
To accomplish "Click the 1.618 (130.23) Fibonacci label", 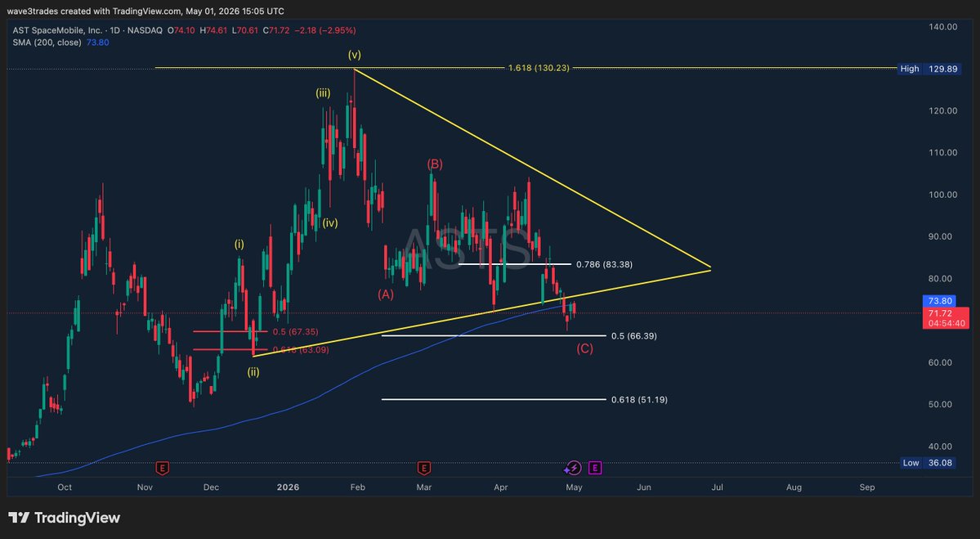I will (539, 68).
